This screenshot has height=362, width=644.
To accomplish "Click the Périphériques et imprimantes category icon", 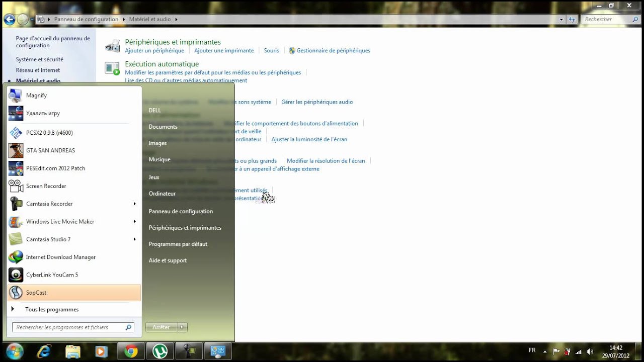I will click(x=112, y=46).
